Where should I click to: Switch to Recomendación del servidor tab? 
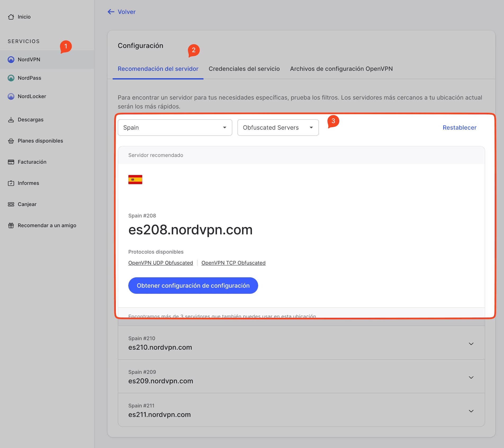pos(158,69)
